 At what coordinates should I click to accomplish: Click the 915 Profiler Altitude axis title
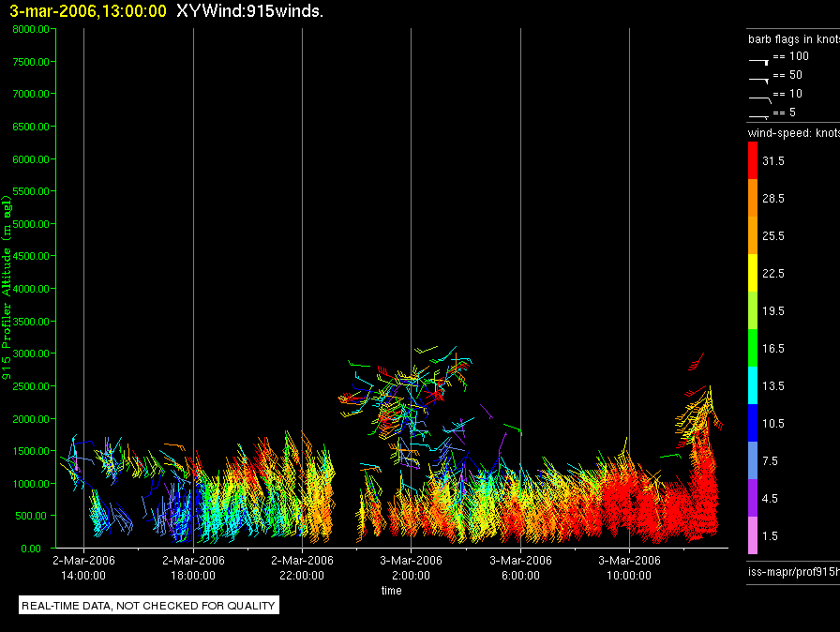coord(7,287)
